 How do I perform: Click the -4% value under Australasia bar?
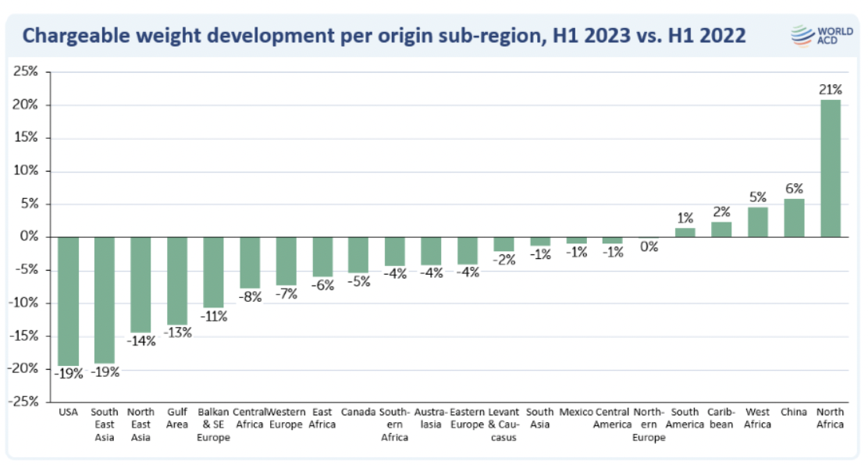click(x=432, y=274)
